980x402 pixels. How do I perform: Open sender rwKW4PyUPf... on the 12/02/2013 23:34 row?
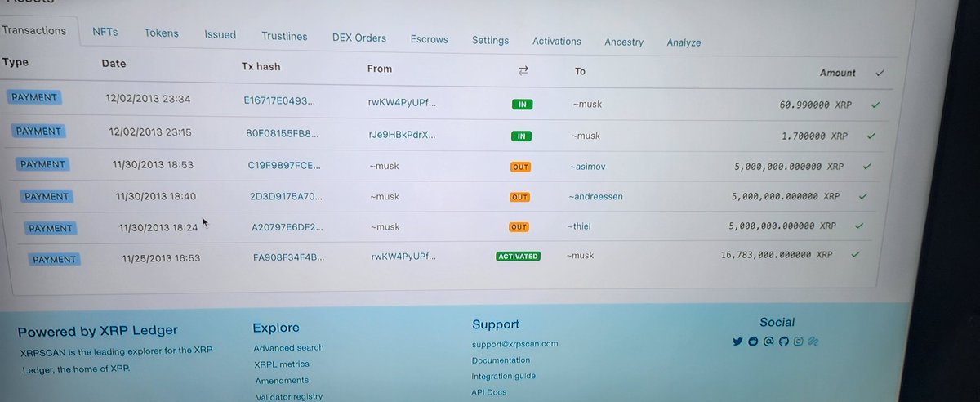tap(403, 103)
